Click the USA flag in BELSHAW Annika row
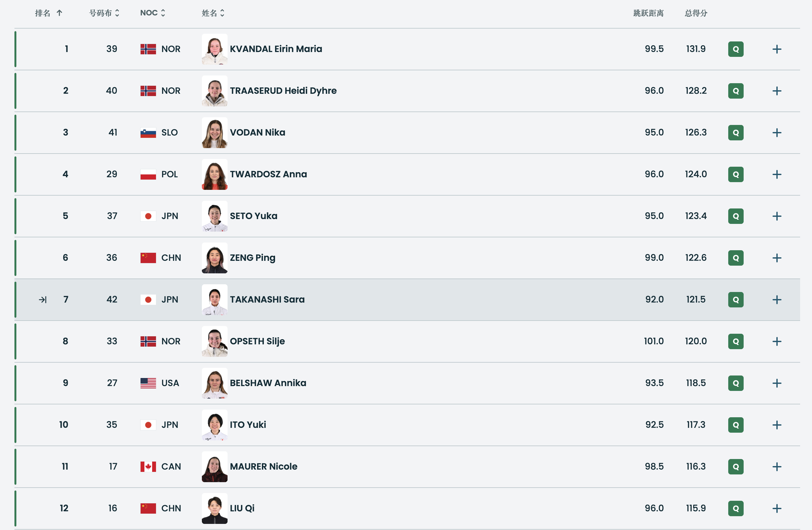The image size is (812, 530). pos(148,383)
